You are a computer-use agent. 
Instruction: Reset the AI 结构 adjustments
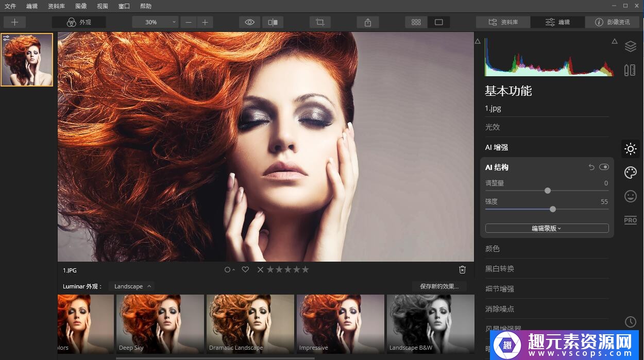coord(591,167)
